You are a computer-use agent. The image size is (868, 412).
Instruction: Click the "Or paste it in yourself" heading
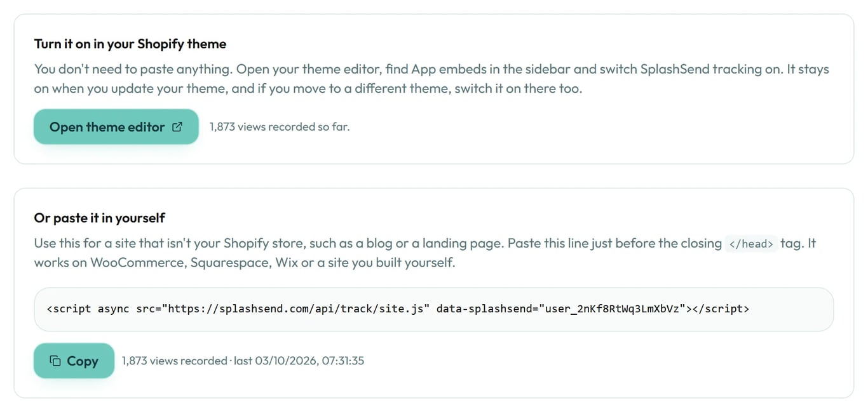click(100, 218)
